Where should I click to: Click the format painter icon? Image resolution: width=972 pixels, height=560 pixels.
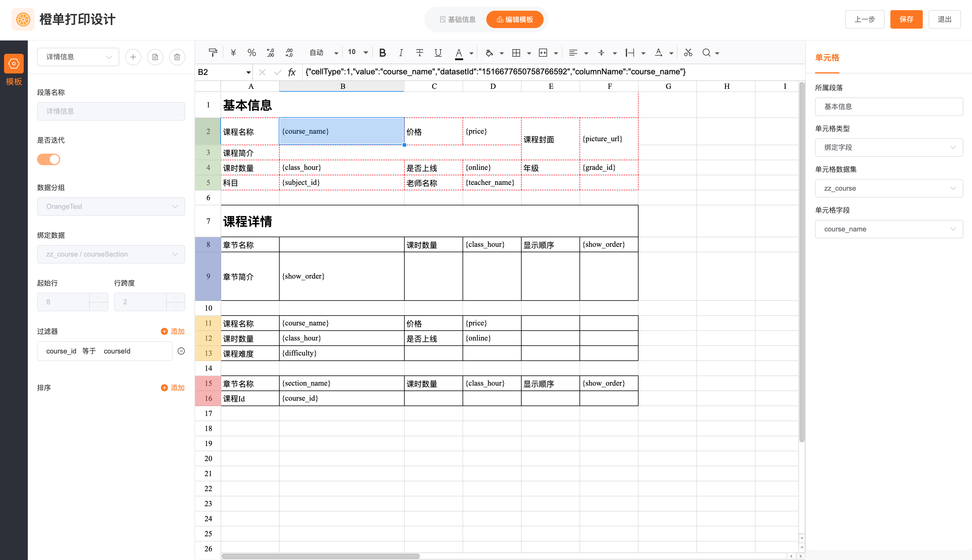(212, 53)
